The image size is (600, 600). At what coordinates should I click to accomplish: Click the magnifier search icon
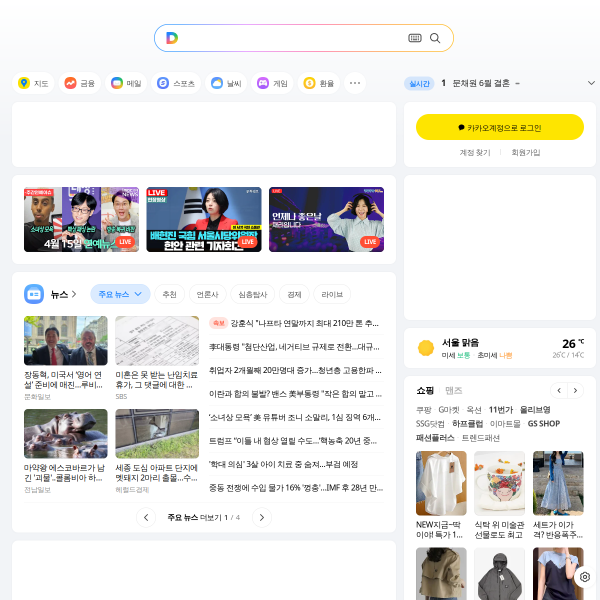pyautogui.click(x=435, y=38)
